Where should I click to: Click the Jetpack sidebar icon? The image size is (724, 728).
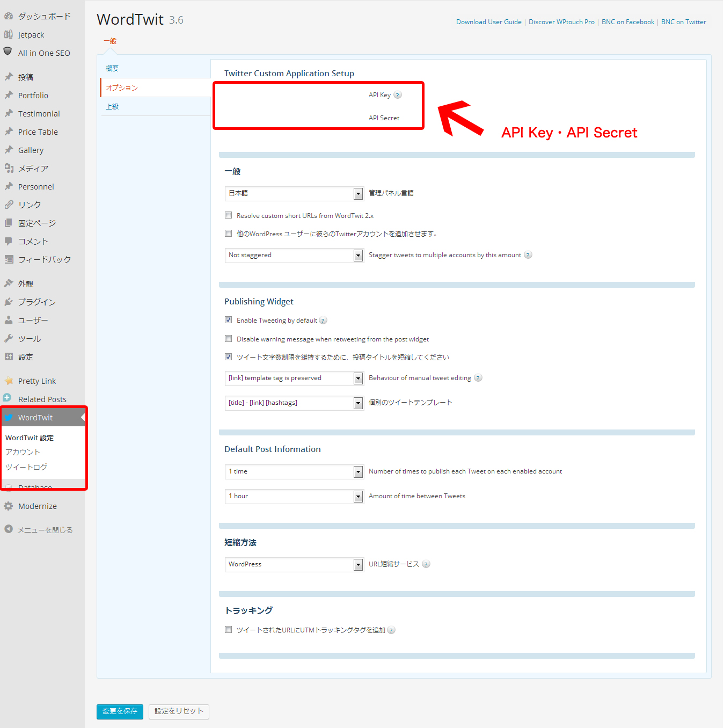point(9,34)
